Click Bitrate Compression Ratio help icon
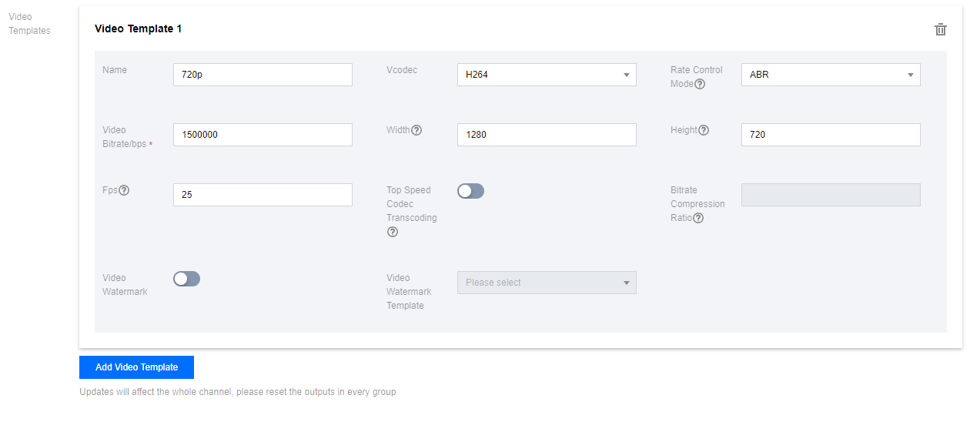Viewport: 980px width, 422px height. (x=698, y=218)
